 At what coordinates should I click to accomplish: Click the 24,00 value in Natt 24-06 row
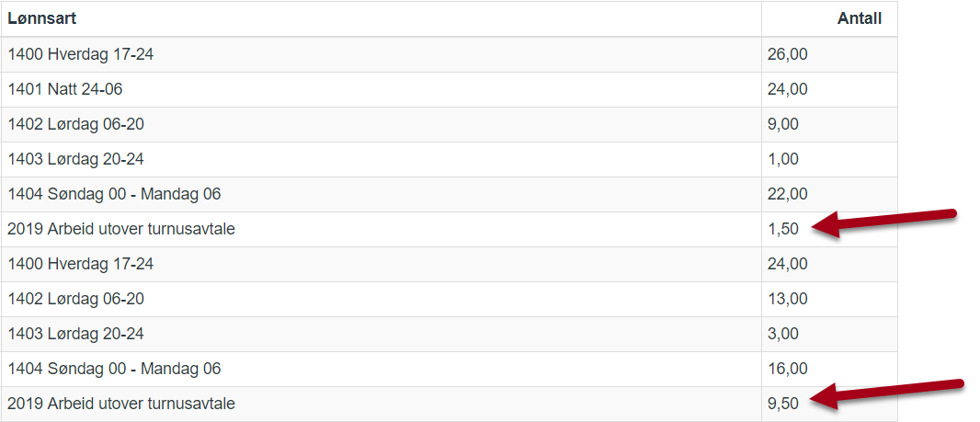tap(788, 89)
